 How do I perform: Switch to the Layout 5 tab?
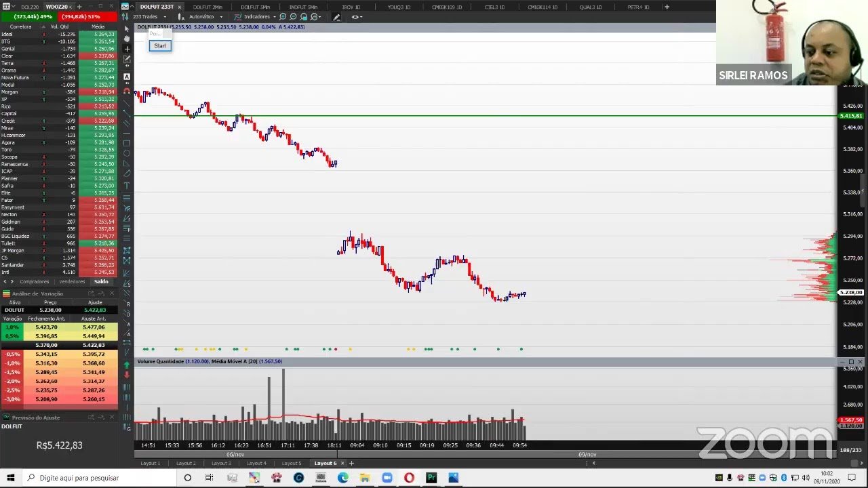coord(292,463)
